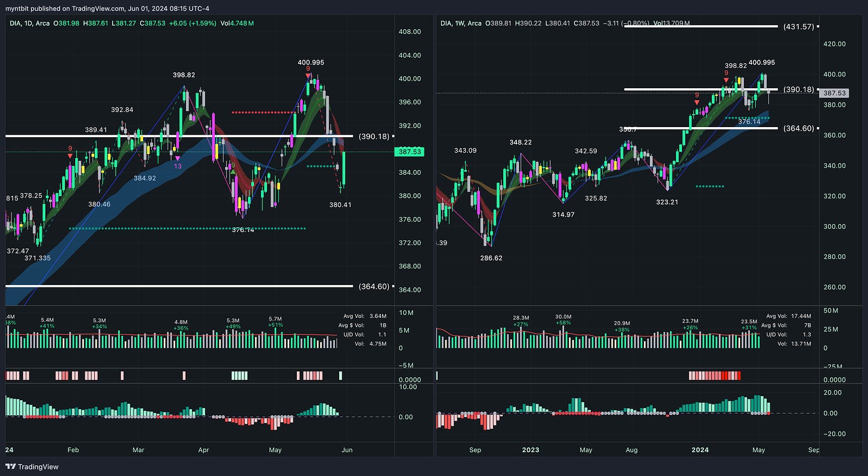
Task: Click the 325.82 price label
Action: pos(596,197)
